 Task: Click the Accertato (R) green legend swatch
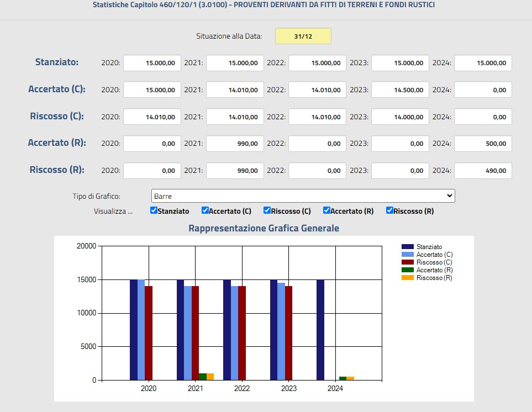tap(407, 270)
